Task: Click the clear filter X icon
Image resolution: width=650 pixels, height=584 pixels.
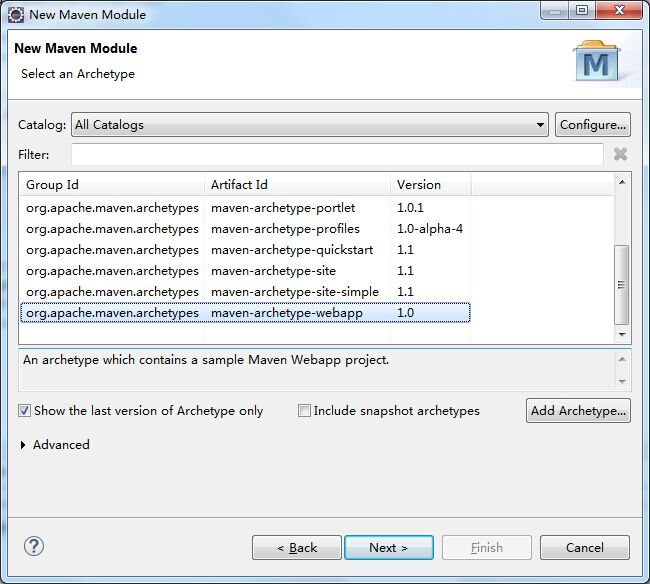Action: pos(620,154)
